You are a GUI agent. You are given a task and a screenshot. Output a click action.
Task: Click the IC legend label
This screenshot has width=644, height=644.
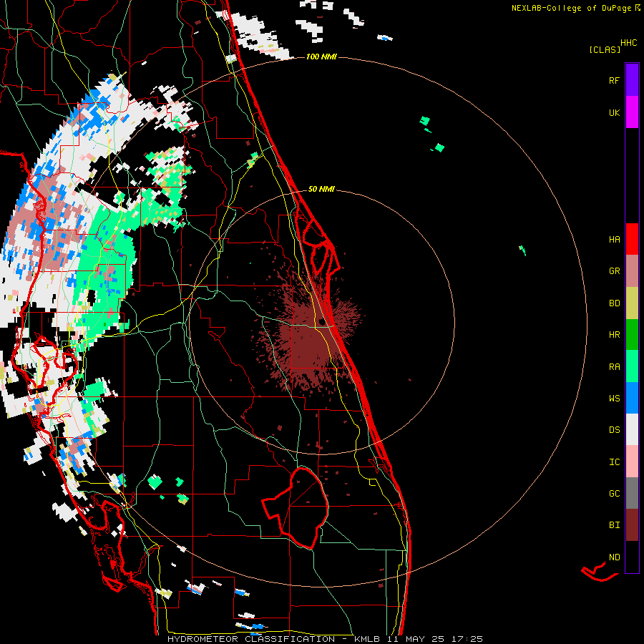pyautogui.click(x=614, y=462)
